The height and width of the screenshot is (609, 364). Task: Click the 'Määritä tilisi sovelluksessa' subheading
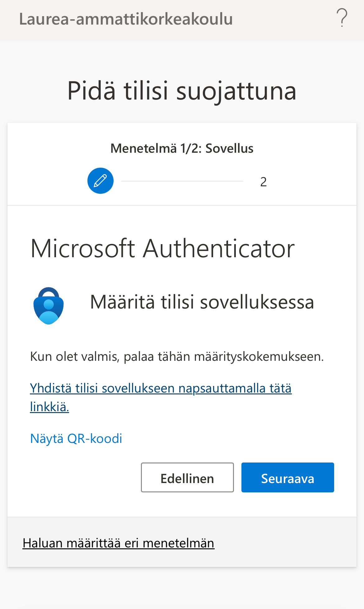(202, 302)
